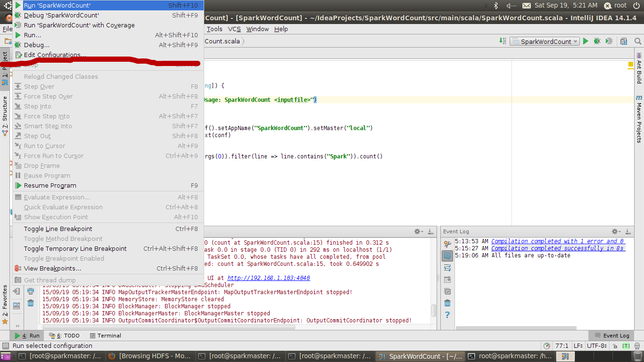Toggle balloon notifications in the Event Log sidebar
644x362 pixels.
[x=447, y=256]
